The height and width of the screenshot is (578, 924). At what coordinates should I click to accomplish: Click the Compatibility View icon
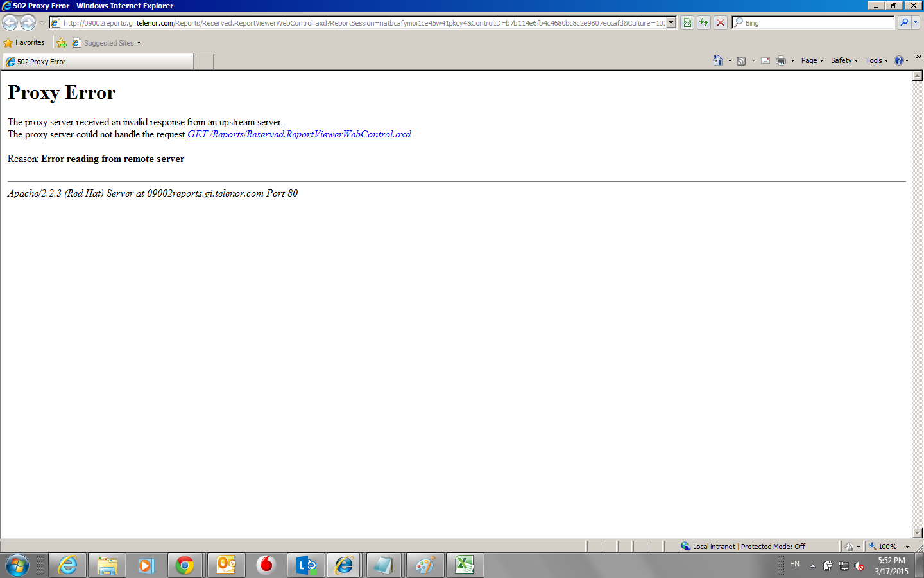coord(687,22)
